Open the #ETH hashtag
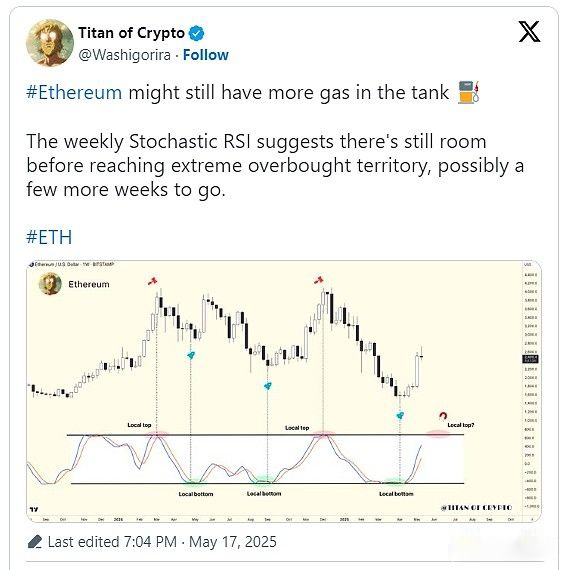This screenshot has height=570, width=564. [x=49, y=237]
